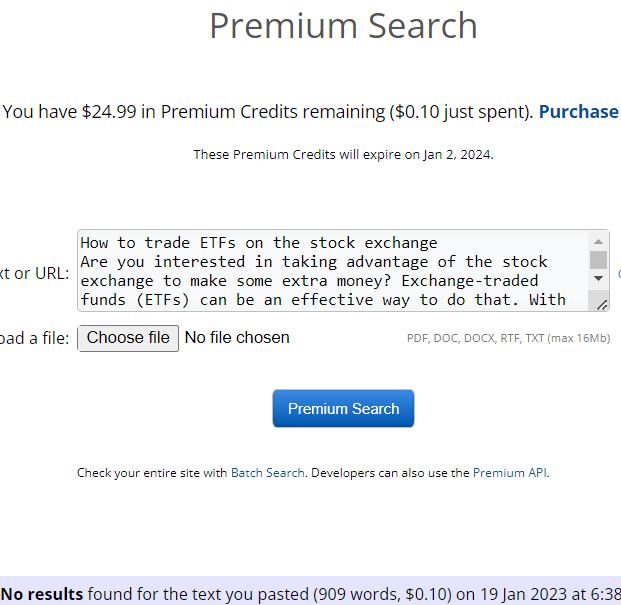Click the textarea scroll up arrow
This screenshot has height=605, width=621.
(x=598, y=242)
